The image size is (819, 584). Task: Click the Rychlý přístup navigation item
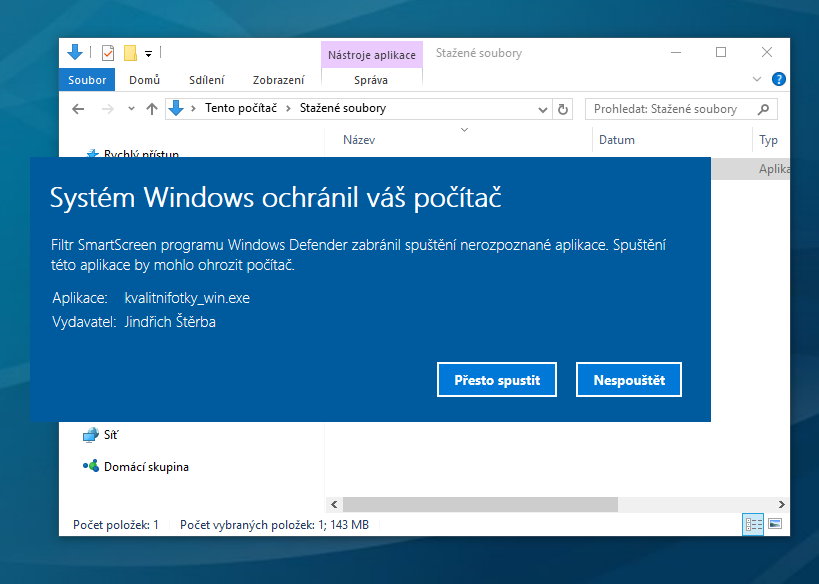[x=133, y=154]
